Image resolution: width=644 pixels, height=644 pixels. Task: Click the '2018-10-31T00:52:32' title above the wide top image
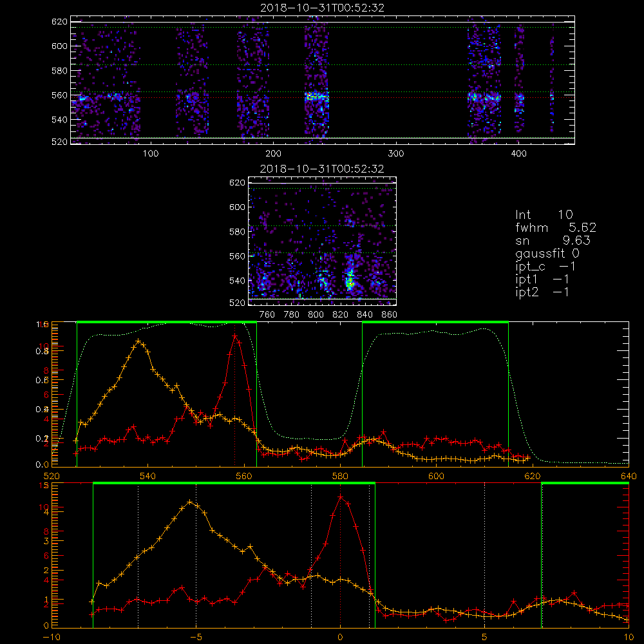click(322, 8)
